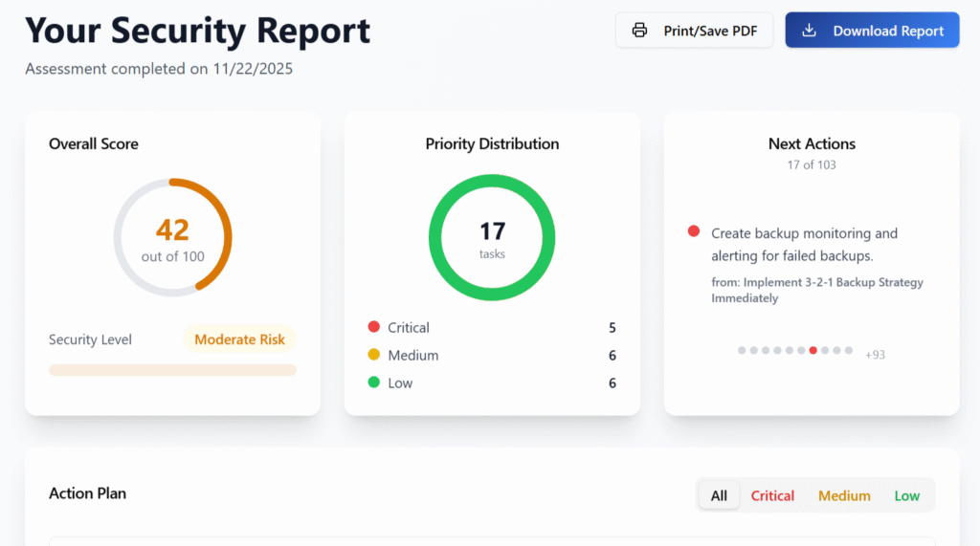Switch the Action Plan to the Medium filter

click(844, 495)
